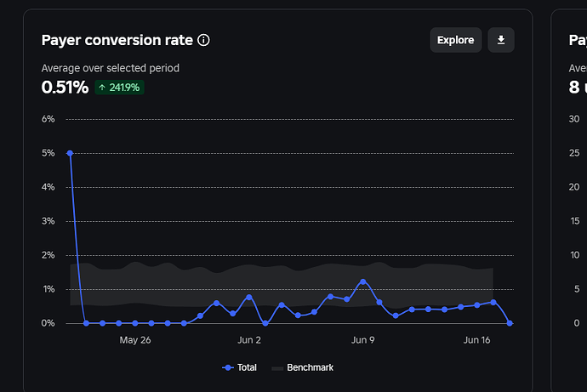The height and width of the screenshot is (392, 587).
Task: Open Explore for Payer conversion rate
Action: coord(456,40)
